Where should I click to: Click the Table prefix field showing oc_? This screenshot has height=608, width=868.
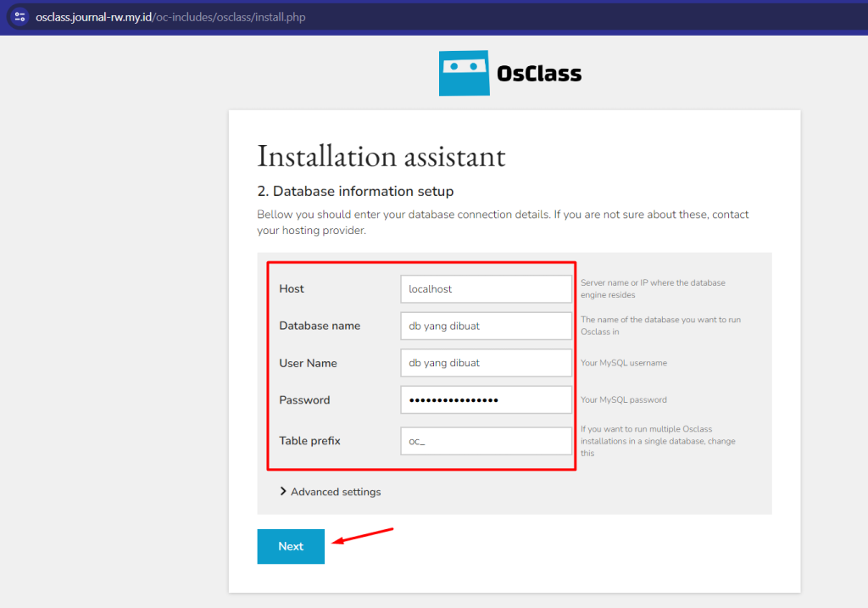coord(486,441)
